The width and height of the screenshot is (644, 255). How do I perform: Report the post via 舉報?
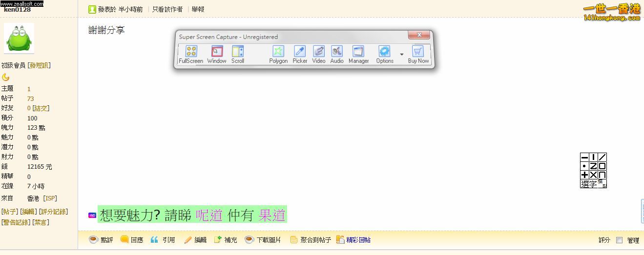[x=198, y=9]
